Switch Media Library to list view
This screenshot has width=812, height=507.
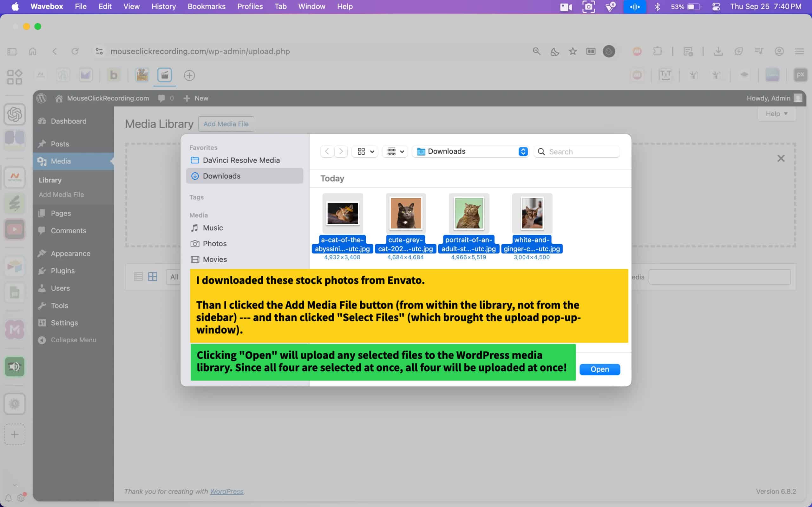coord(138,277)
